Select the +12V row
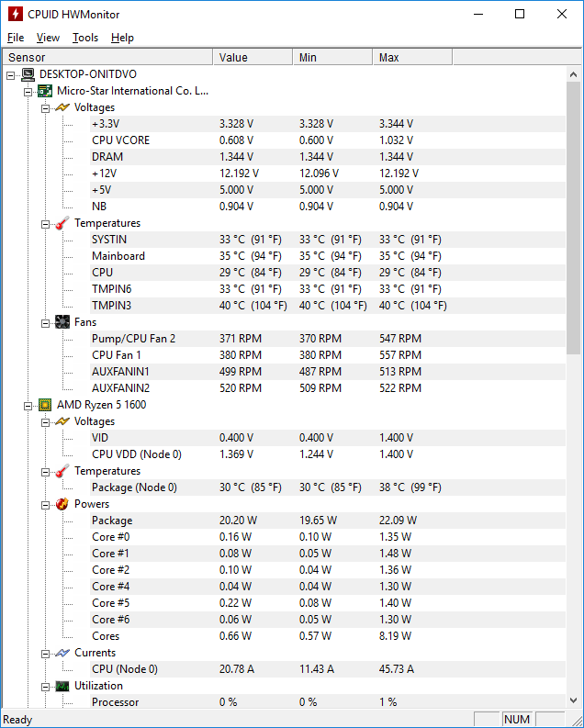The height and width of the screenshot is (728, 584). 328,174
